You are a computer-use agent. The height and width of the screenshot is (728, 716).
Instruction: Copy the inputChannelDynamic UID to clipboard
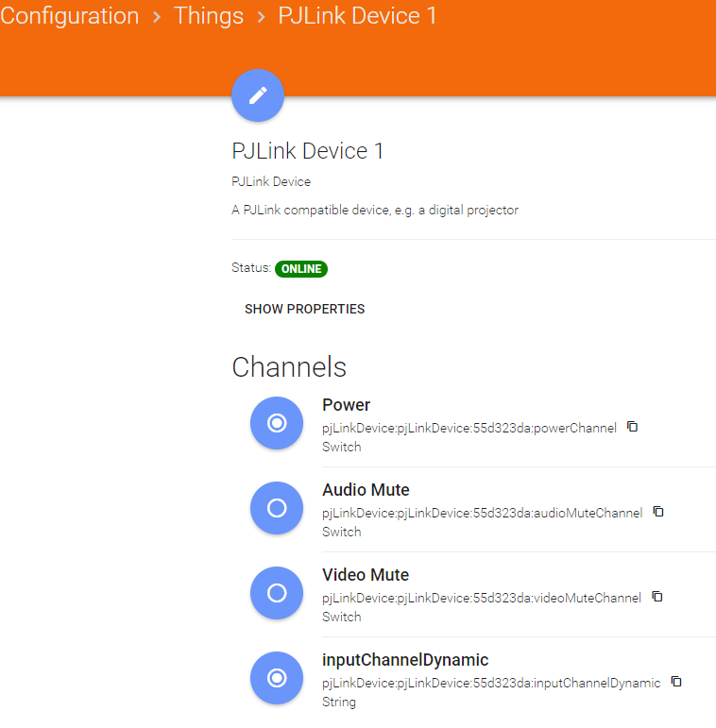pos(676,682)
